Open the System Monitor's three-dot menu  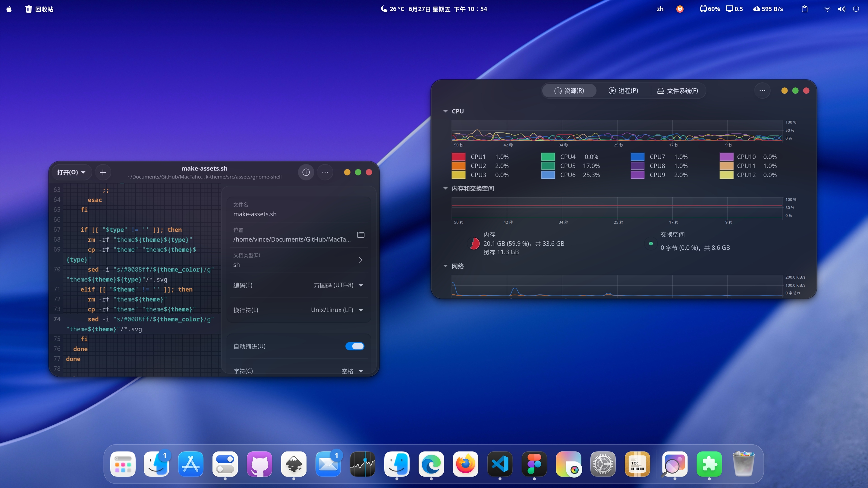(x=763, y=90)
